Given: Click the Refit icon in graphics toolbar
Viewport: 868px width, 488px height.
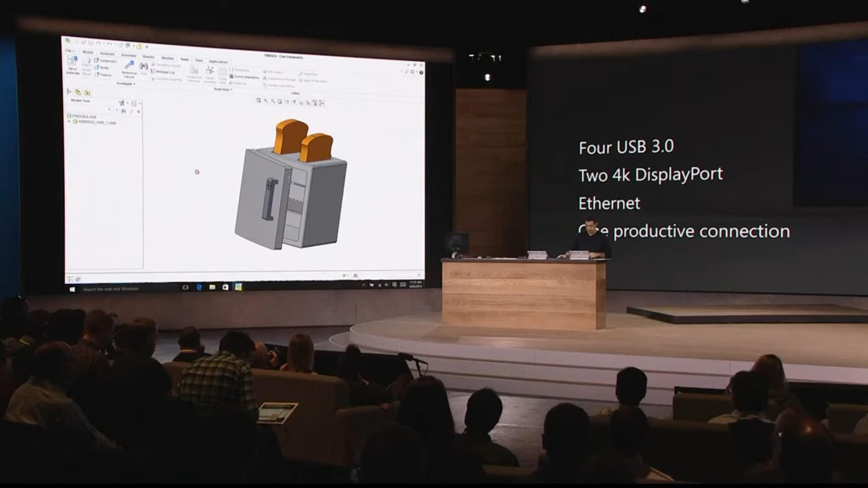Looking at the screenshot, I should click(259, 100).
